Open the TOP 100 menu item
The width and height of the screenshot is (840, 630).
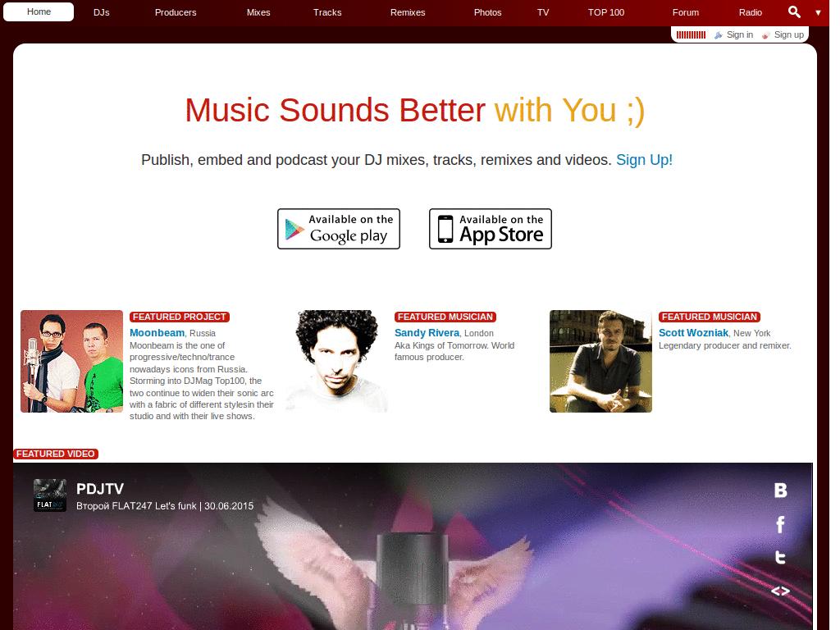pyautogui.click(x=606, y=12)
